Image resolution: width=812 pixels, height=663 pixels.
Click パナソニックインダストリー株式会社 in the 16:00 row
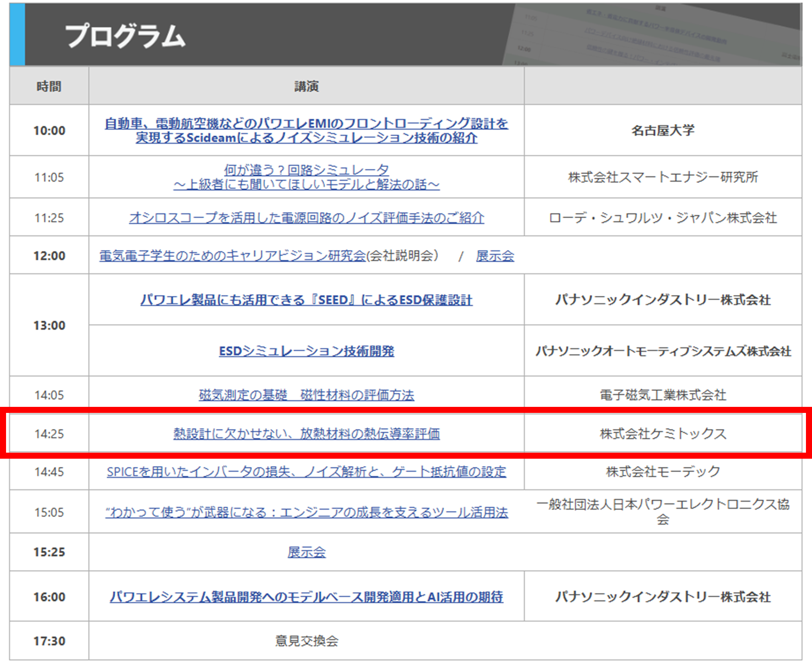pos(663,597)
